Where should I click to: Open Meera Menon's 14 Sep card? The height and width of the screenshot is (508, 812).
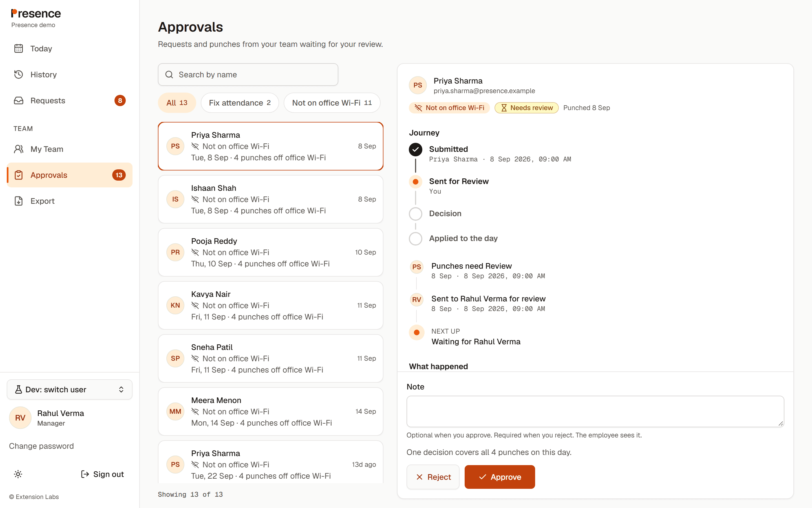pos(270,411)
